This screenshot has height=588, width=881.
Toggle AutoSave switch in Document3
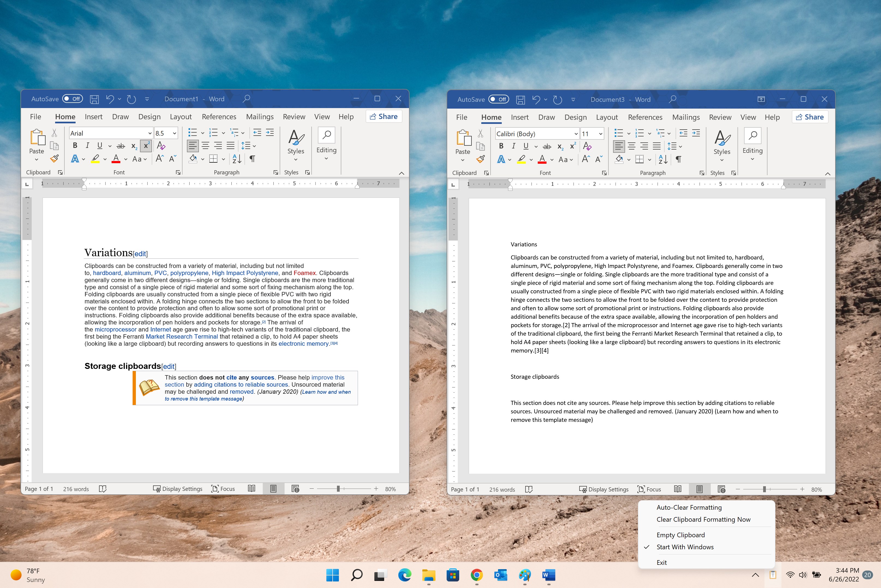[x=498, y=99]
